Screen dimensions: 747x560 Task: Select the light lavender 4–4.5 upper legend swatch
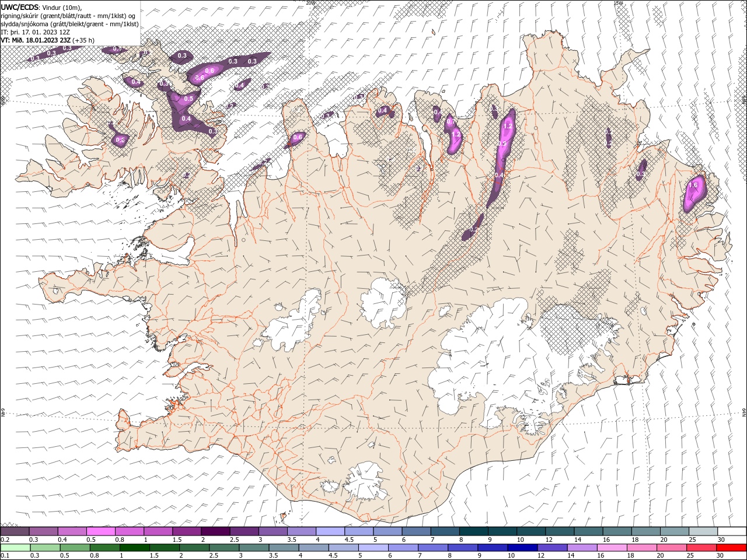331,531
